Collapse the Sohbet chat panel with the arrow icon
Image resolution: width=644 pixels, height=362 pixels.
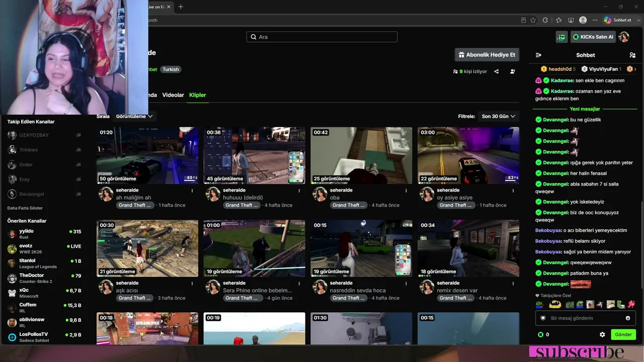[538, 55]
